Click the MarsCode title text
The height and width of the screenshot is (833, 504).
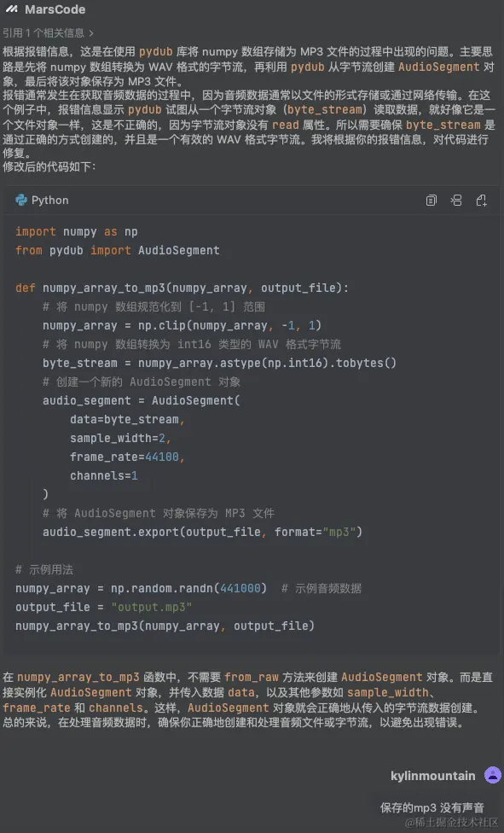(x=55, y=9)
